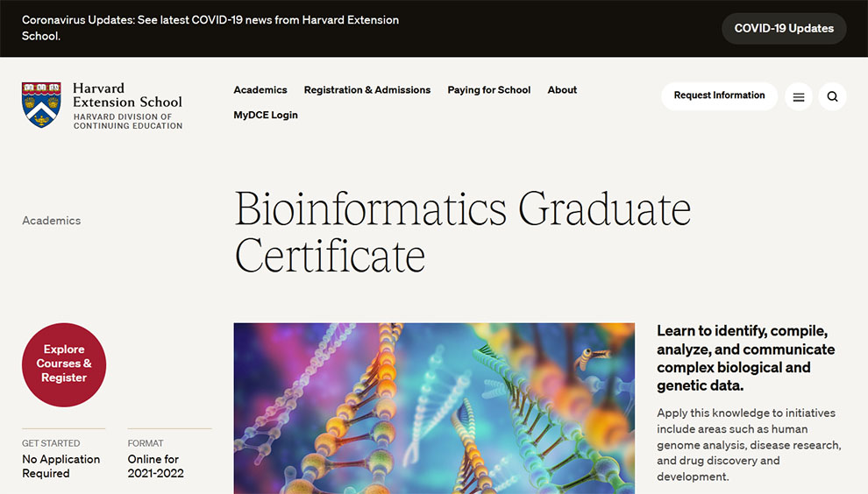Go to MyDCE Login
The height and width of the screenshot is (494, 868).
(266, 115)
